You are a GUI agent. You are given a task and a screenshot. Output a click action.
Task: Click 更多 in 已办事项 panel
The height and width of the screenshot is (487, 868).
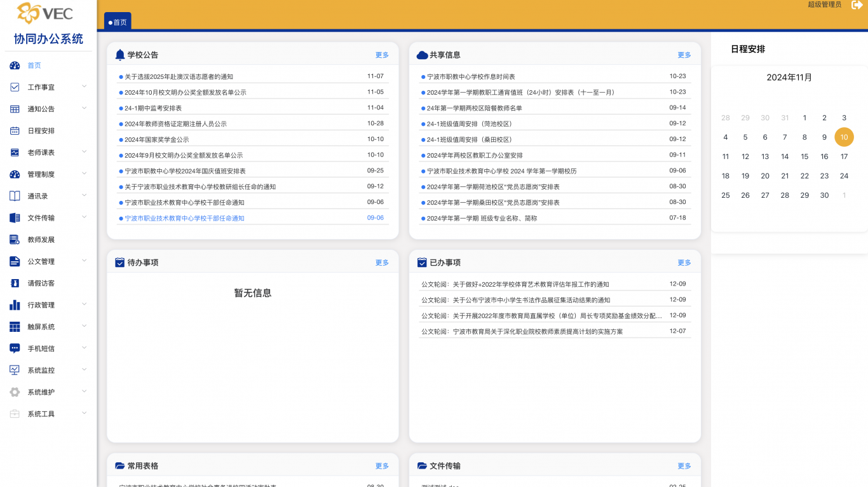pyautogui.click(x=684, y=263)
